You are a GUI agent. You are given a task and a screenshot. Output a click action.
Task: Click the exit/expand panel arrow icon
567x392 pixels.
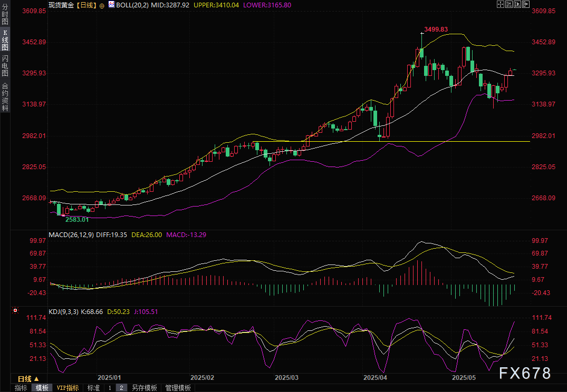pyautogui.click(x=525, y=5)
